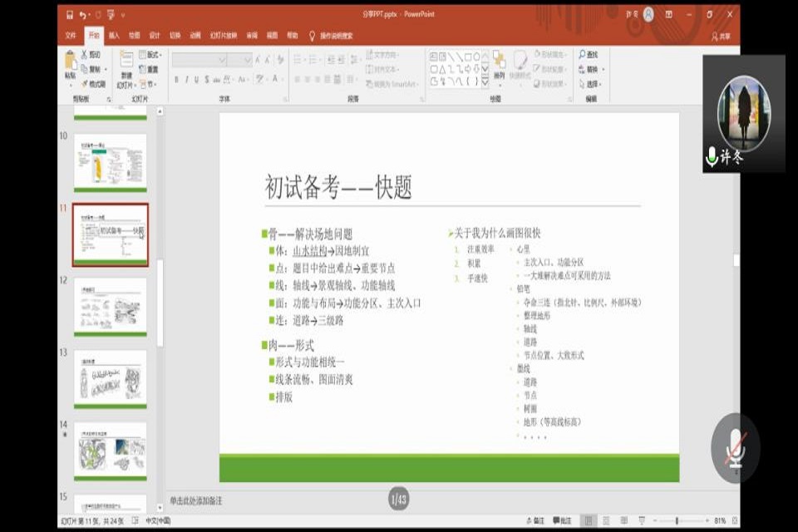This screenshot has height=532, width=798.
Task: Open the Customize Quick Access Toolbar arrow
Action: coord(123,15)
